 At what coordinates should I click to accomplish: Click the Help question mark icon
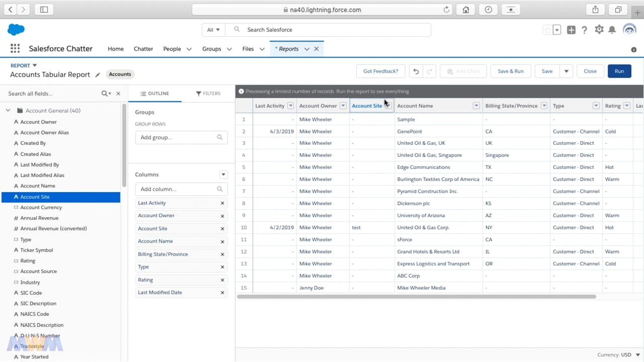point(584,30)
